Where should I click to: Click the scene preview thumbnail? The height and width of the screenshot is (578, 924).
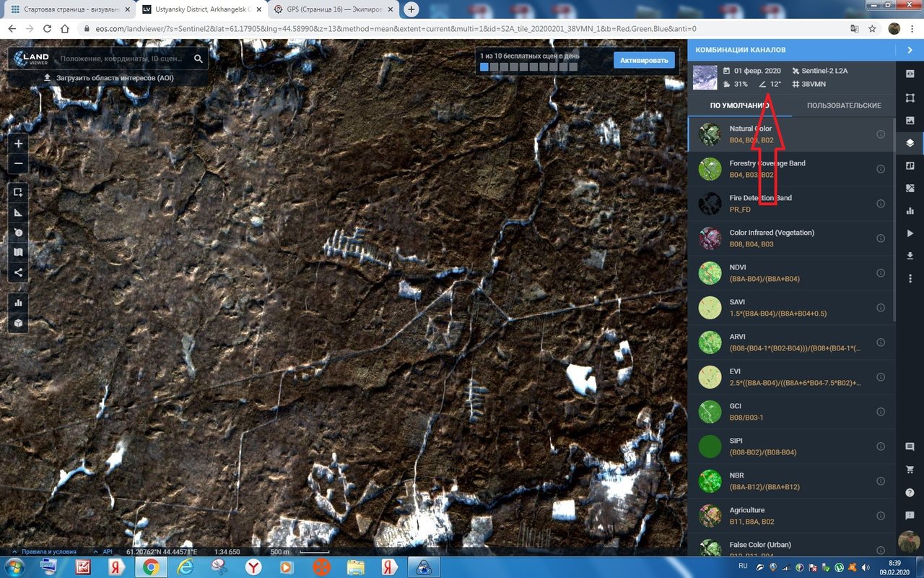point(705,77)
